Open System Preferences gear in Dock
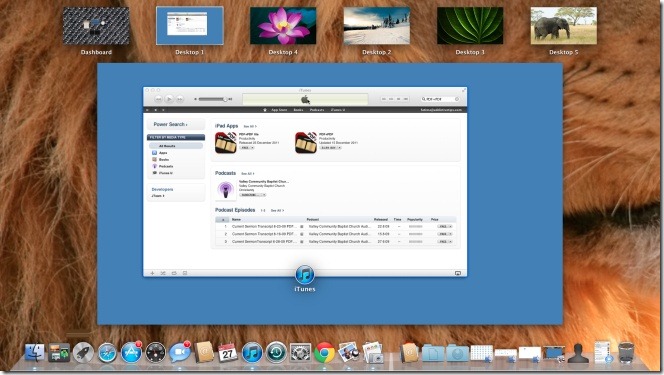This screenshot has width=664, height=375. 300,353
